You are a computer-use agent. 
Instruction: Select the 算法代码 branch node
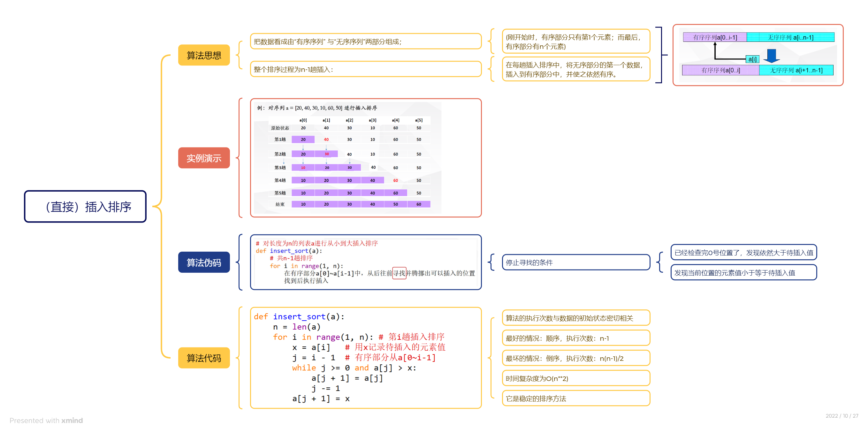click(x=204, y=358)
